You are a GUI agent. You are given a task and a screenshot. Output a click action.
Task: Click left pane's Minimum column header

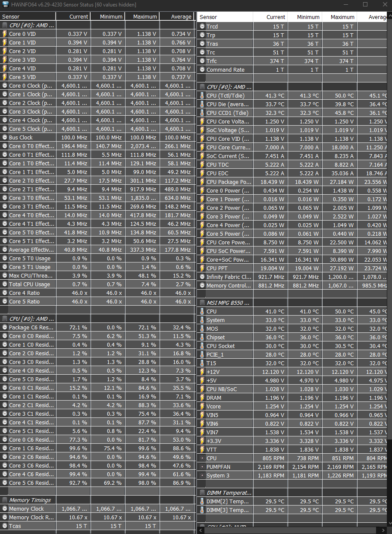107,16
